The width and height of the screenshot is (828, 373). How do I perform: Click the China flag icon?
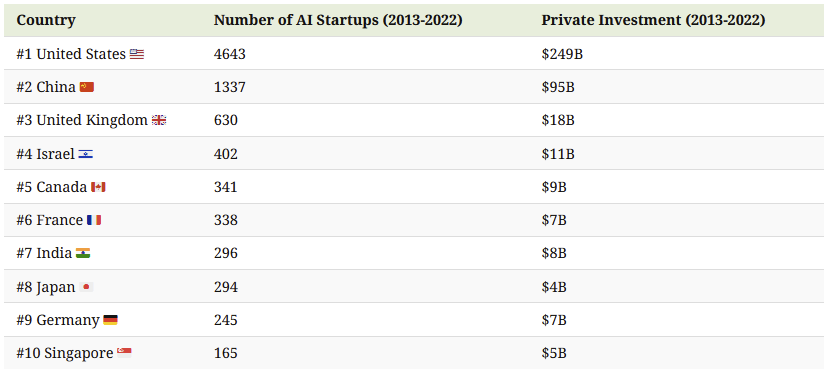[87, 87]
